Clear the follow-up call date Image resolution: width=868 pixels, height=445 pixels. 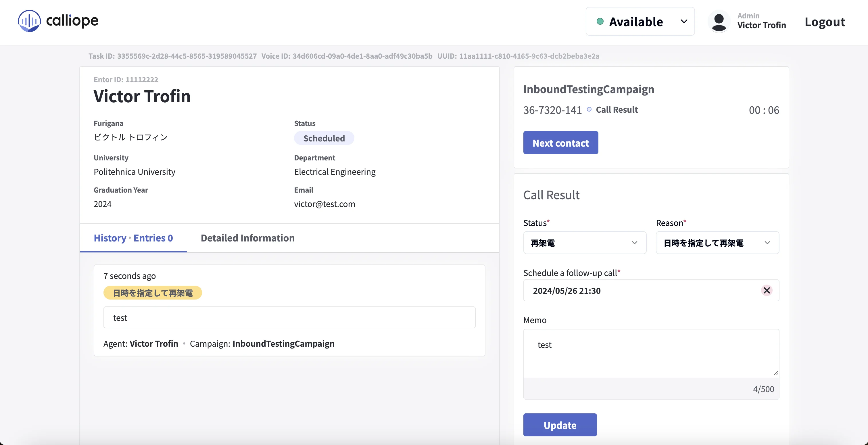(x=766, y=290)
